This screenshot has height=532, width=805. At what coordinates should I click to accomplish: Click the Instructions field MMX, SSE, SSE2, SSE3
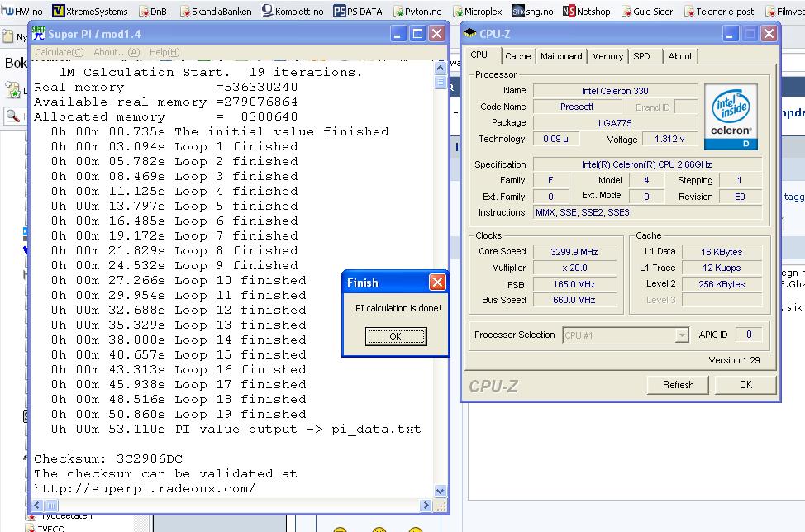coord(647,212)
